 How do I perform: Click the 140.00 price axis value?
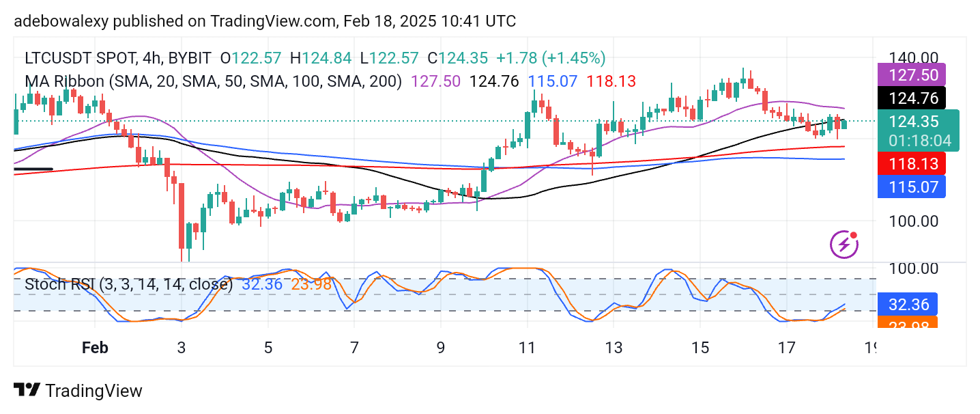pyautogui.click(x=913, y=58)
